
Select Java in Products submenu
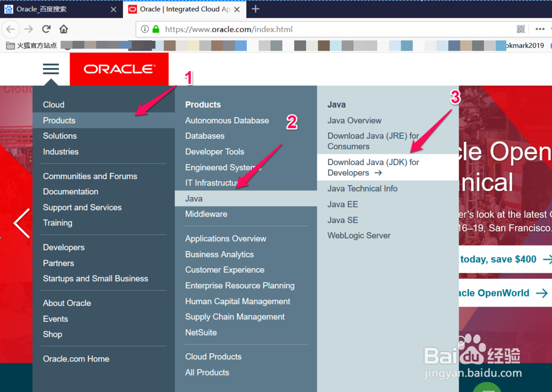[246, 199]
